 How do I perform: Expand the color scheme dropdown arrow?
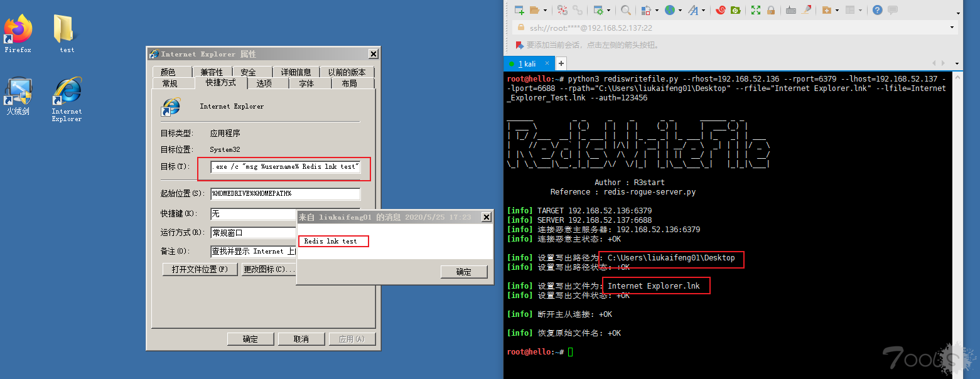click(x=656, y=11)
